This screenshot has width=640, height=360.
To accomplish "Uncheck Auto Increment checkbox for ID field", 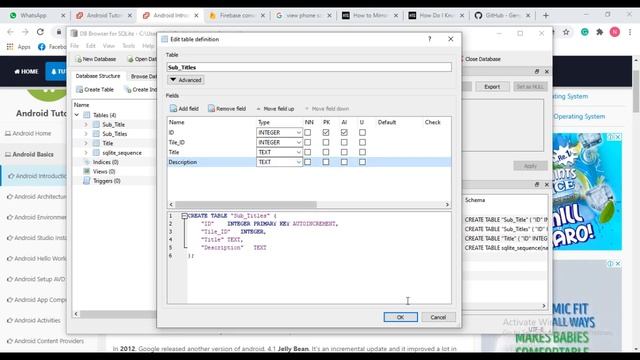I will [x=344, y=133].
